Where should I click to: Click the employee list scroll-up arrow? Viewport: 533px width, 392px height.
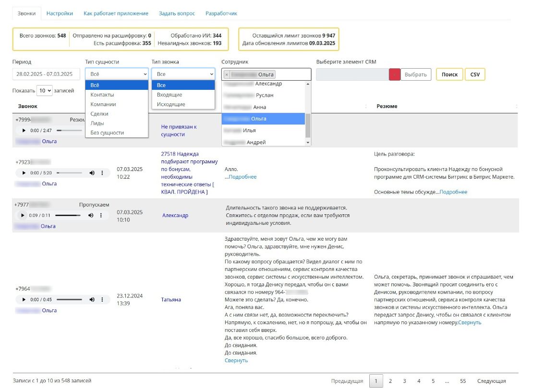coord(308,84)
